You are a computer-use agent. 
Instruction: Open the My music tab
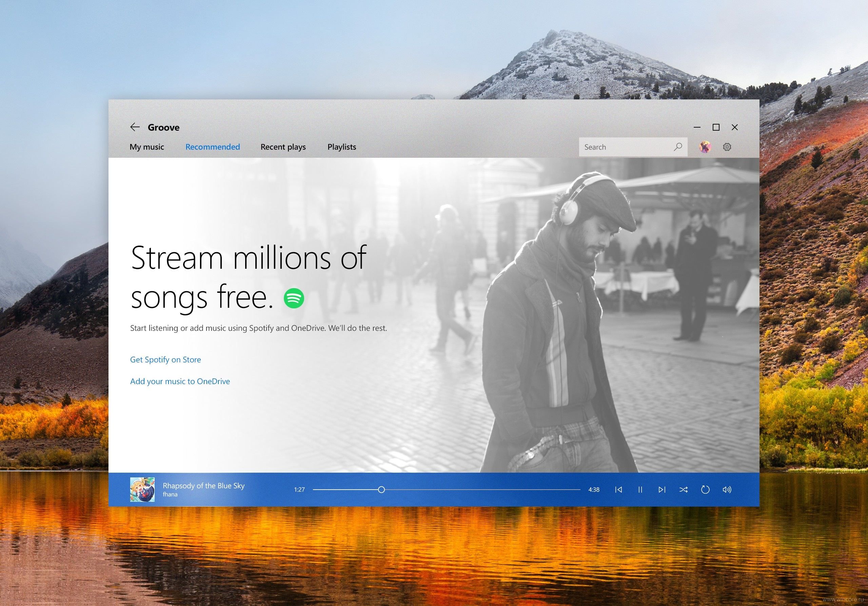point(147,147)
